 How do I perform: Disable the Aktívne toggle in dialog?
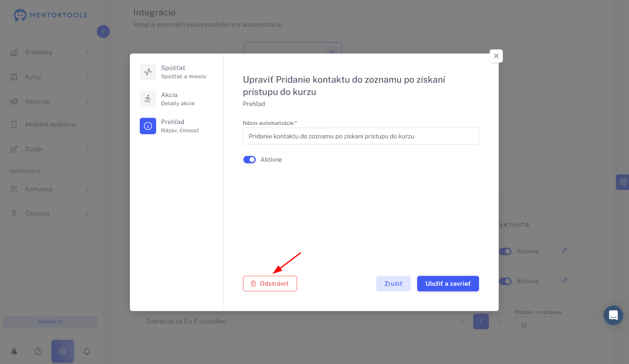pyautogui.click(x=250, y=160)
